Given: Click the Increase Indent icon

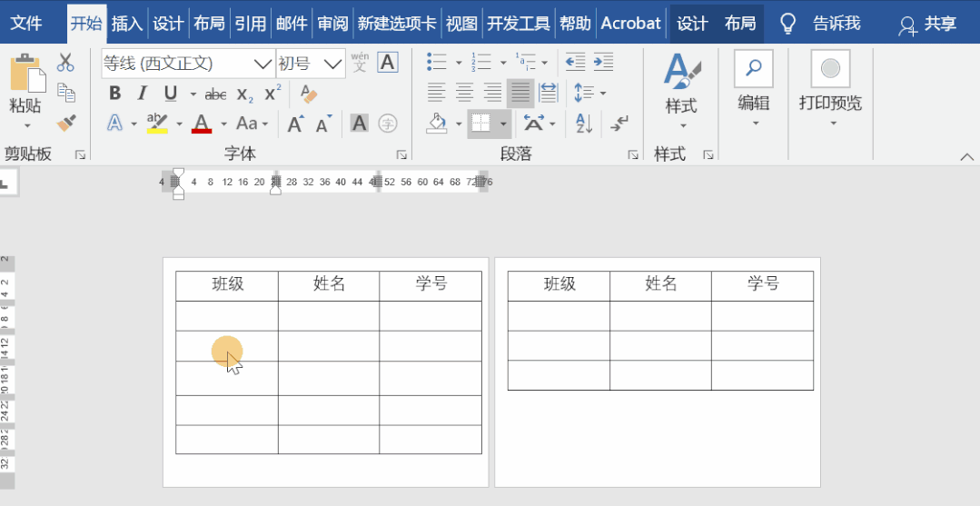Looking at the screenshot, I should (x=604, y=62).
